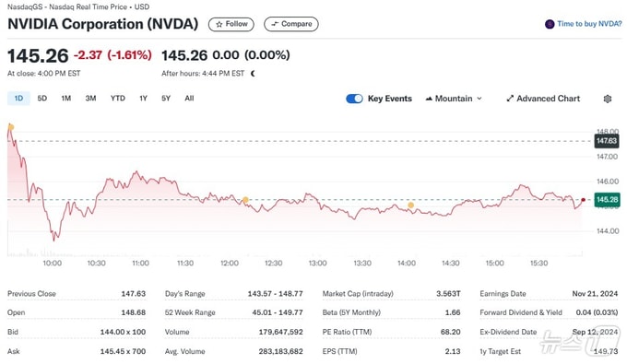Image resolution: width=627 pixels, height=364 pixels.
Task: Select the 1D time range tab
Action: tap(18, 99)
